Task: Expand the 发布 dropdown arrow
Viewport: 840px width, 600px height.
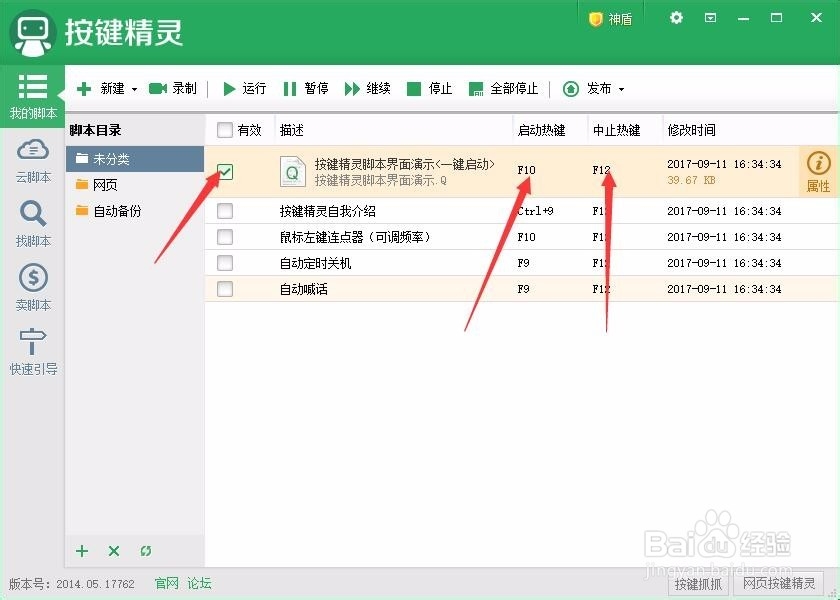Action: tap(621, 89)
